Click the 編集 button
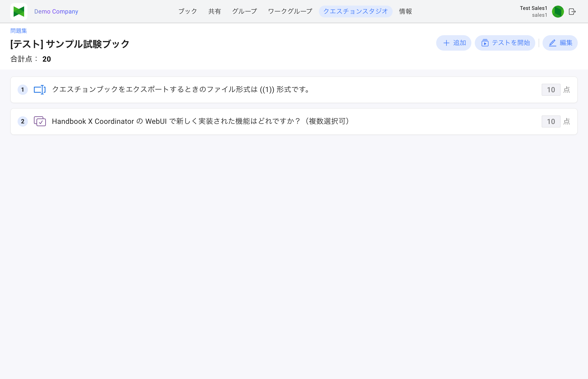This screenshot has width=588, height=379. [x=560, y=43]
